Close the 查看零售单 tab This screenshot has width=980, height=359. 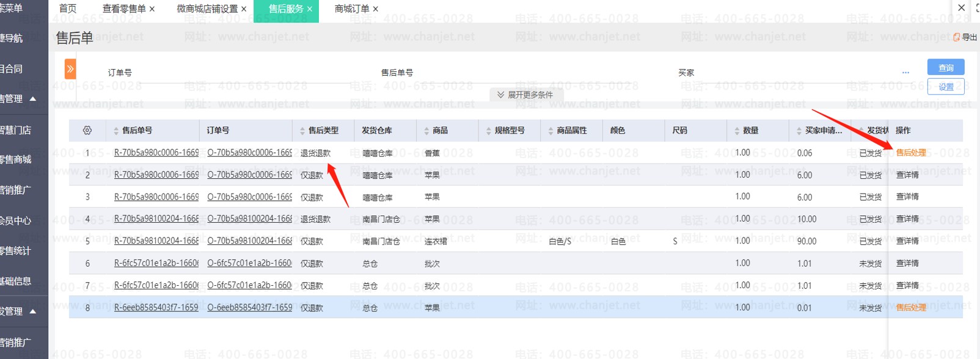pyautogui.click(x=152, y=9)
